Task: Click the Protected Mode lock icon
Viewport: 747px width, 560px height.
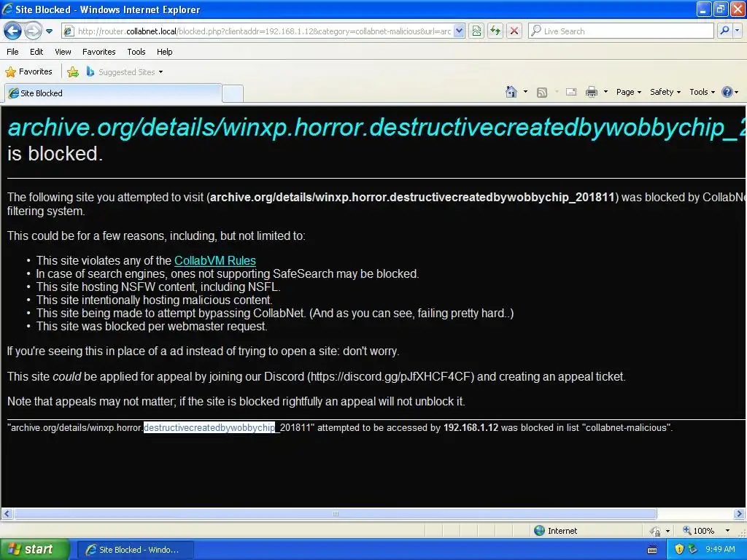Action: (656, 531)
